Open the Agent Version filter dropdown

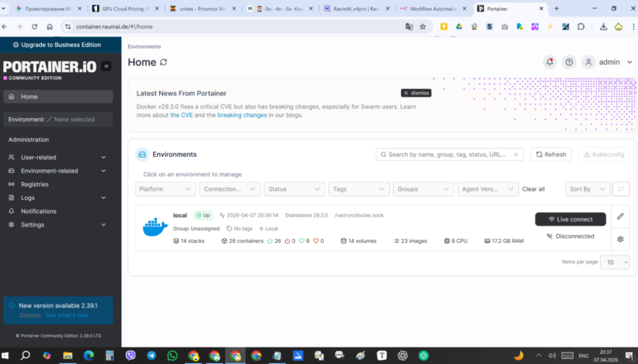[x=488, y=189]
